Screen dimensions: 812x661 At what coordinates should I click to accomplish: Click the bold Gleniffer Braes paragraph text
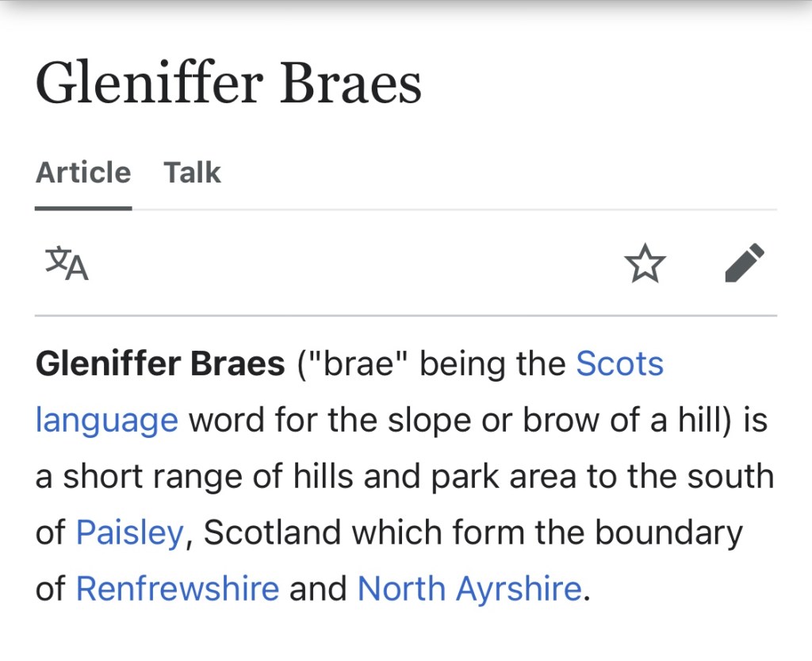(x=160, y=364)
